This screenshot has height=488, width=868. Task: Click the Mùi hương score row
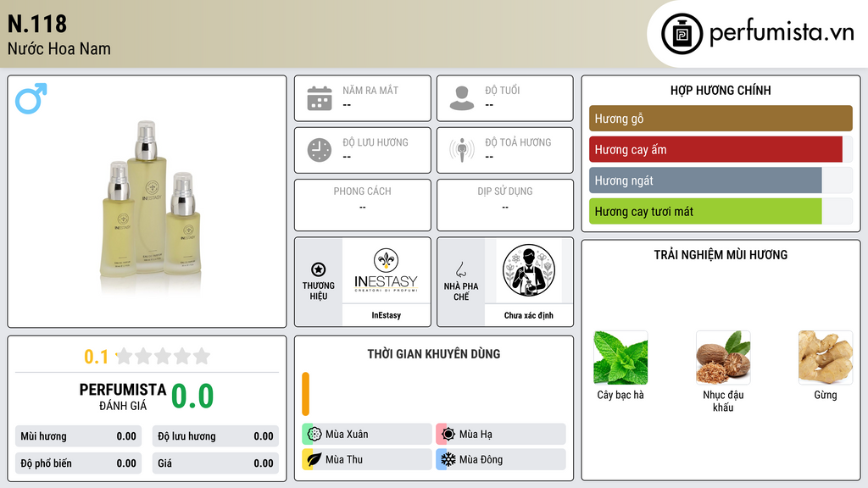[x=79, y=436]
